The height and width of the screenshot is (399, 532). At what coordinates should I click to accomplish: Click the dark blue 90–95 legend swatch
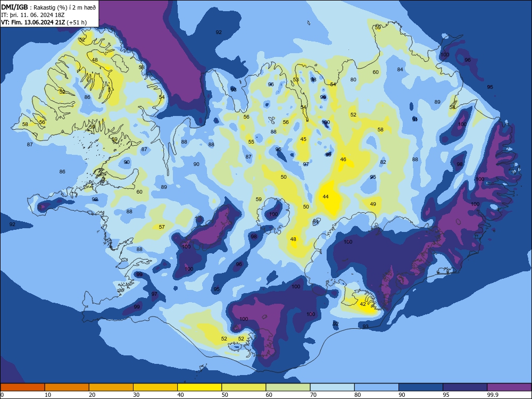(x=421, y=387)
